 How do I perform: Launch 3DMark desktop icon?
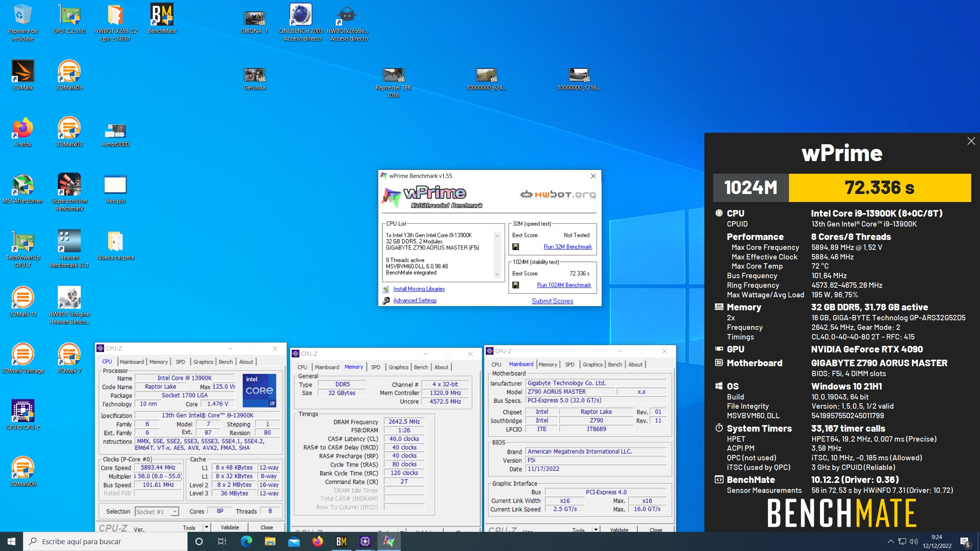(23, 75)
